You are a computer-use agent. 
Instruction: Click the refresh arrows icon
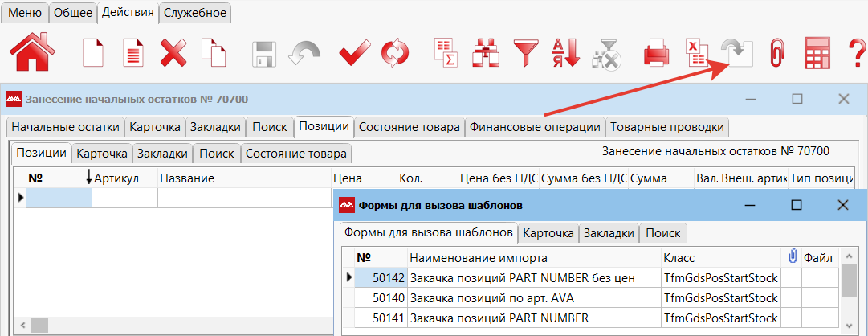click(x=394, y=54)
